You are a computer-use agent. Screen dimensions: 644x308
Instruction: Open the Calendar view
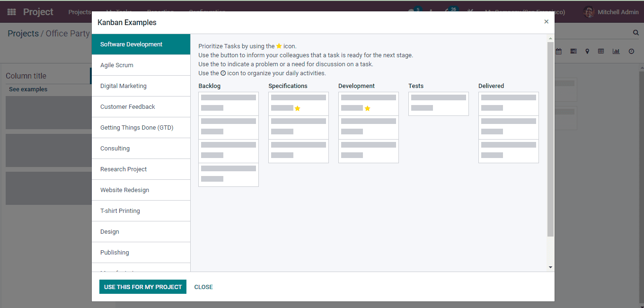click(558, 51)
